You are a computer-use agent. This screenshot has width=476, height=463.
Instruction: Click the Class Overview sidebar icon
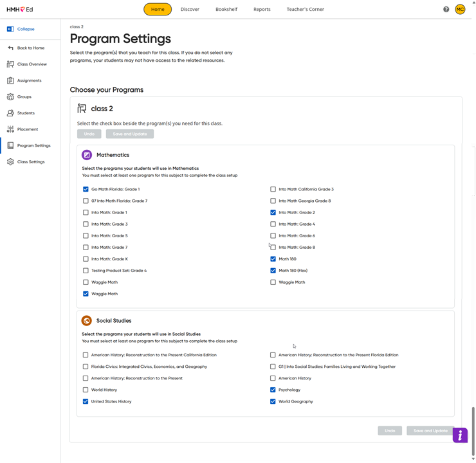click(x=10, y=64)
